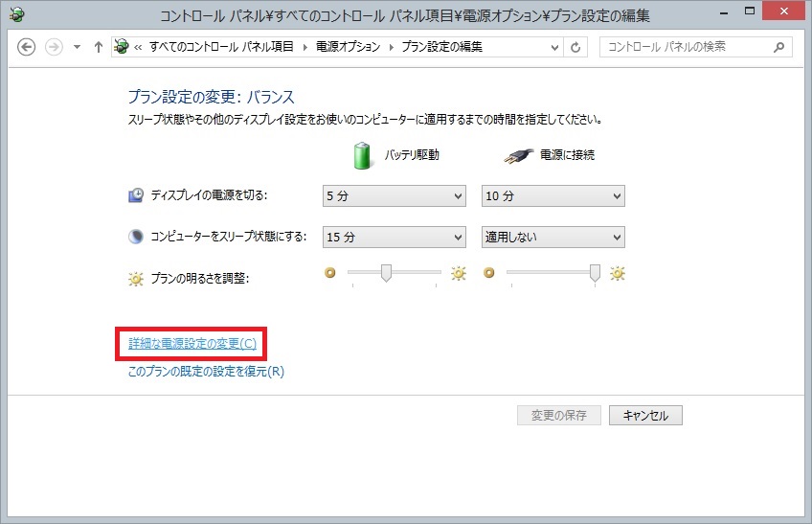Click the プラン設定の変更: バランス heading

pyautogui.click(x=212, y=97)
